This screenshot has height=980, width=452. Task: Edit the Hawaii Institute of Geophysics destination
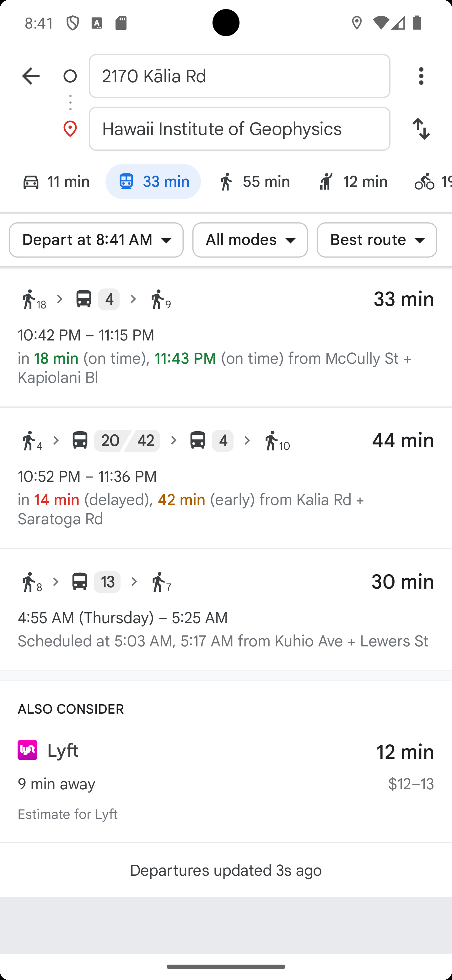[x=239, y=129]
